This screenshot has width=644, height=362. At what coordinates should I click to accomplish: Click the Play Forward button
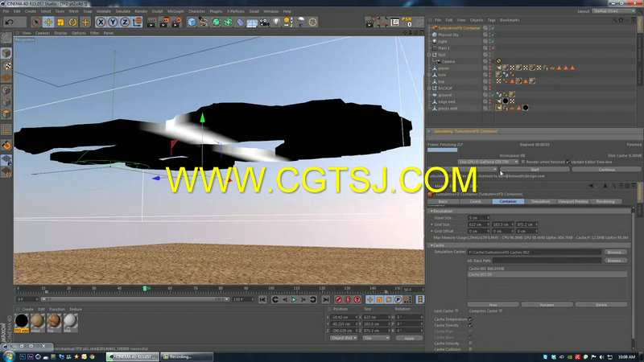pyautogui.click(x=294, y=300)
